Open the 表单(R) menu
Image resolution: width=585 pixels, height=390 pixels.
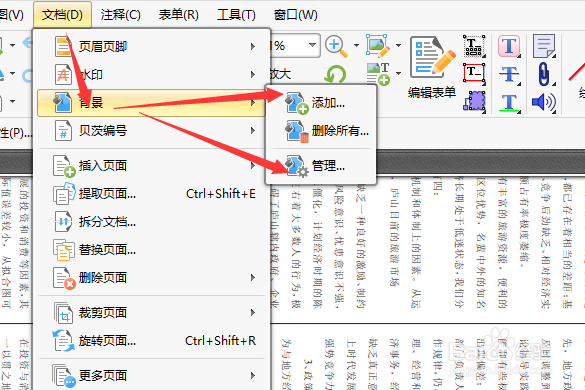pos(179,15)
